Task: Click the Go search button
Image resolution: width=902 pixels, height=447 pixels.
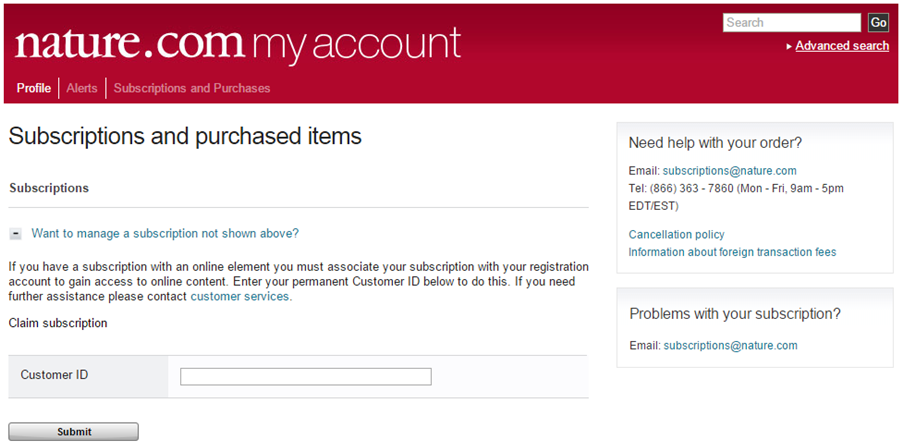Action: tap(878, 22)
